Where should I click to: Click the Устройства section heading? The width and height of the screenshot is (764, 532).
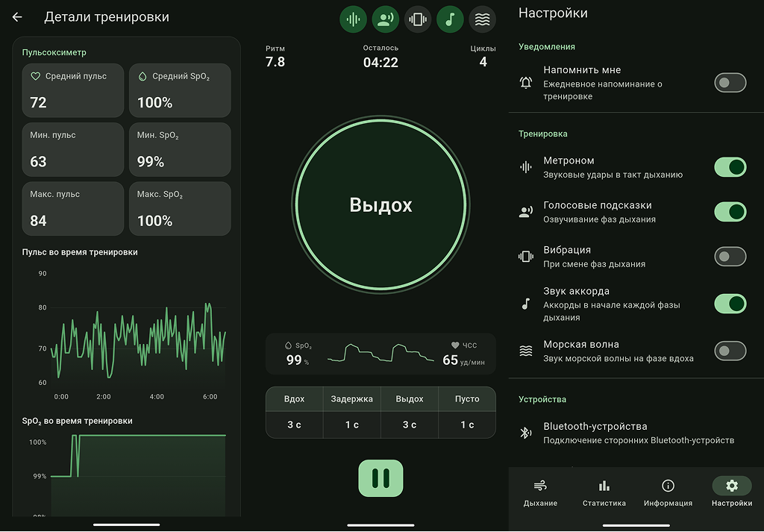pos(542,399)
